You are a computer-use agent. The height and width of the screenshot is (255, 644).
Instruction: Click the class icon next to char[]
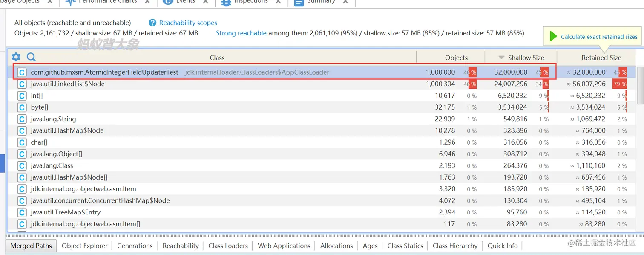pyautogui.click(x=22, y=142)
